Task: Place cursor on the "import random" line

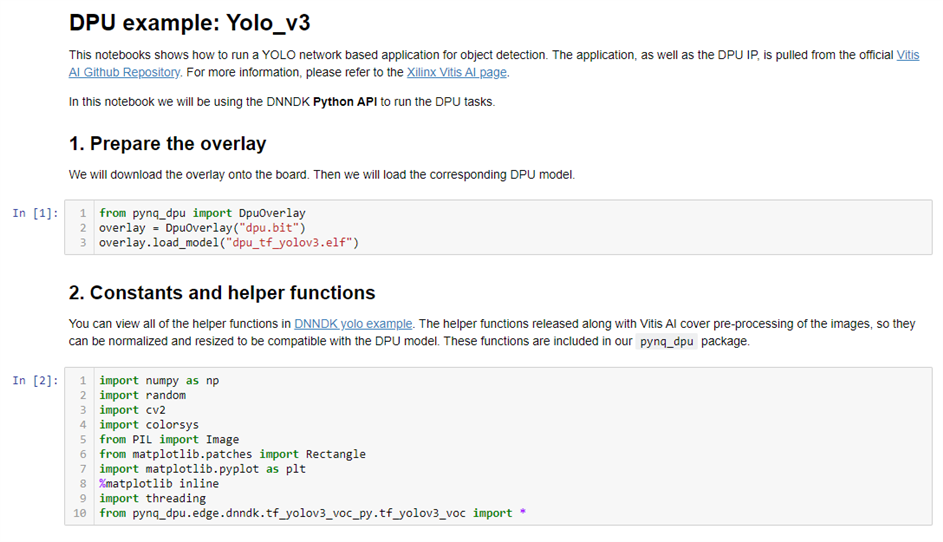Action: 142,395
